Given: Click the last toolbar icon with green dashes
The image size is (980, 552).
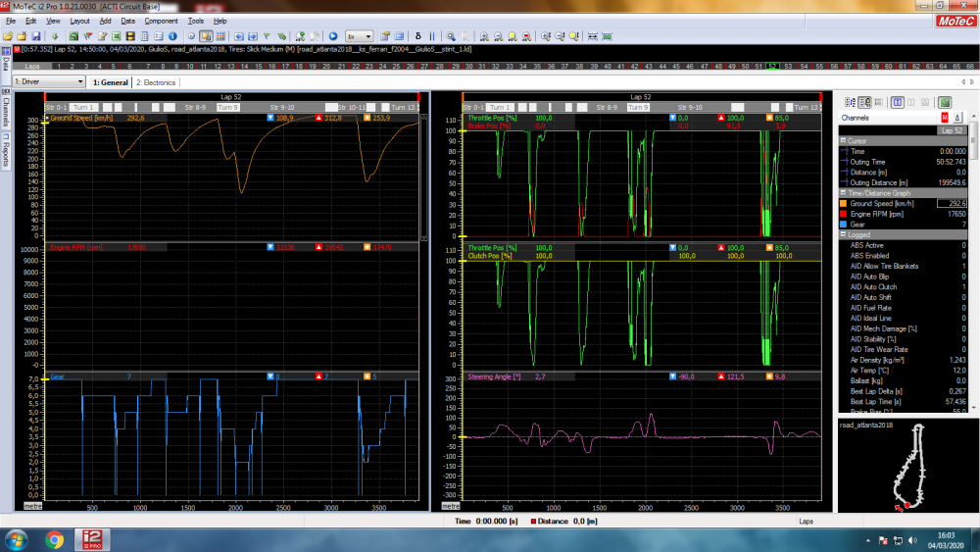Looking at the screenshot, I should coord(607,36).
